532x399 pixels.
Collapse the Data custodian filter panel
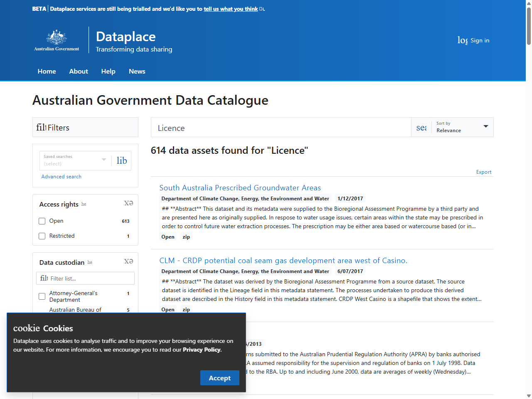[129, 261]
